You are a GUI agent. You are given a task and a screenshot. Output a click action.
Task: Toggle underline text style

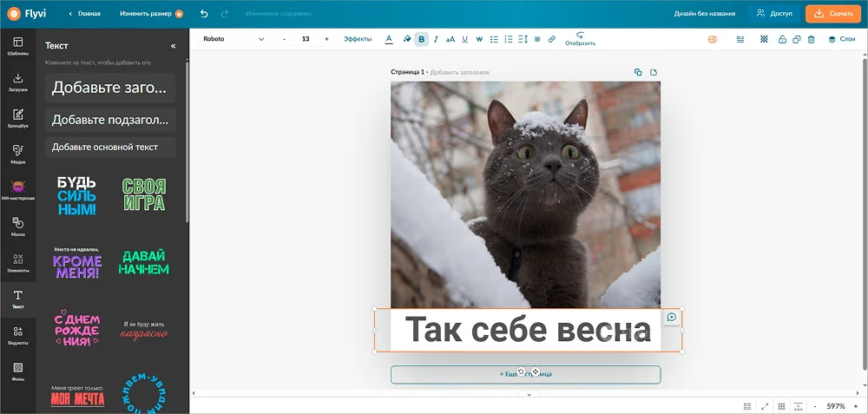pos(464,39)
